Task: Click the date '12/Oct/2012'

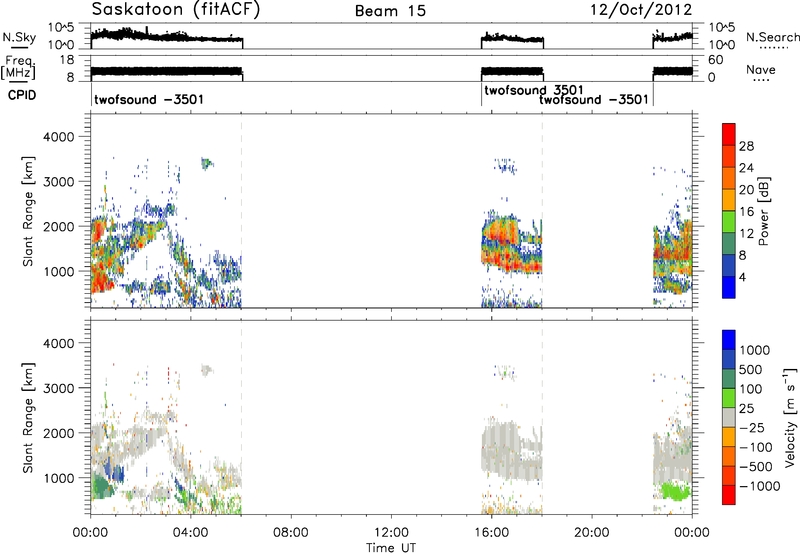Action: pyautogui.click(x=641, y=10)
